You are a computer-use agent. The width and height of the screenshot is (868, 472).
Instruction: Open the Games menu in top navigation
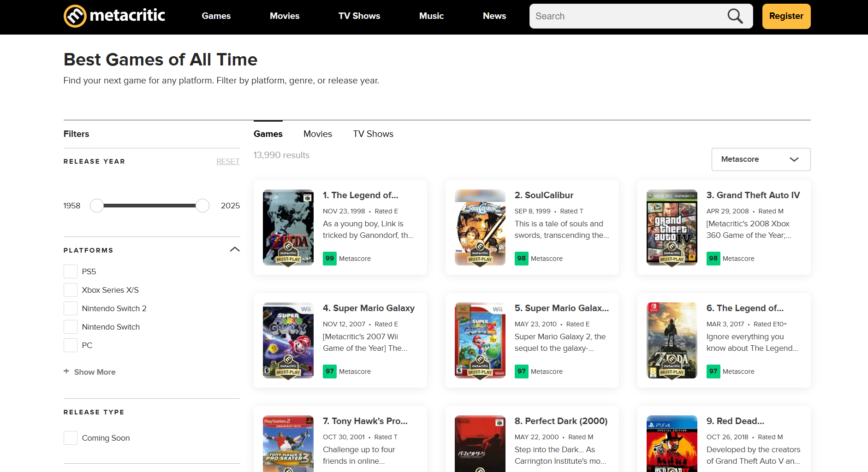[x=216, y=16]
